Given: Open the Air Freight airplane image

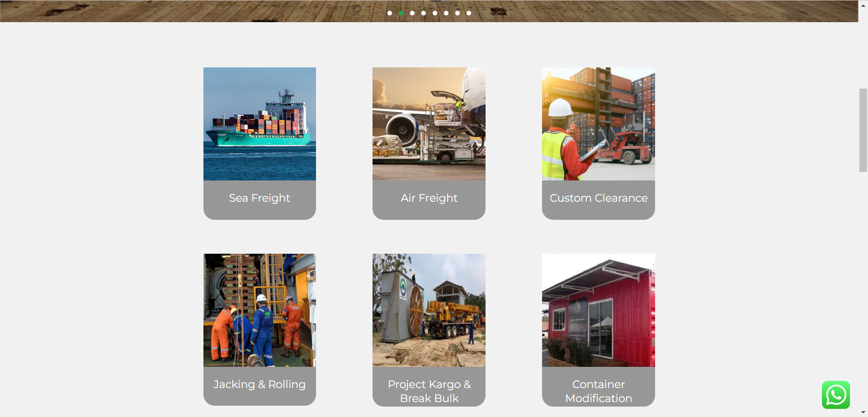Looking at the screenshot, I should 429,124.
